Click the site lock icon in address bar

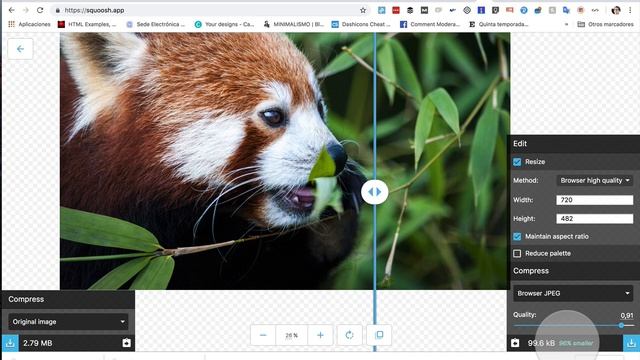pos(58,10)
